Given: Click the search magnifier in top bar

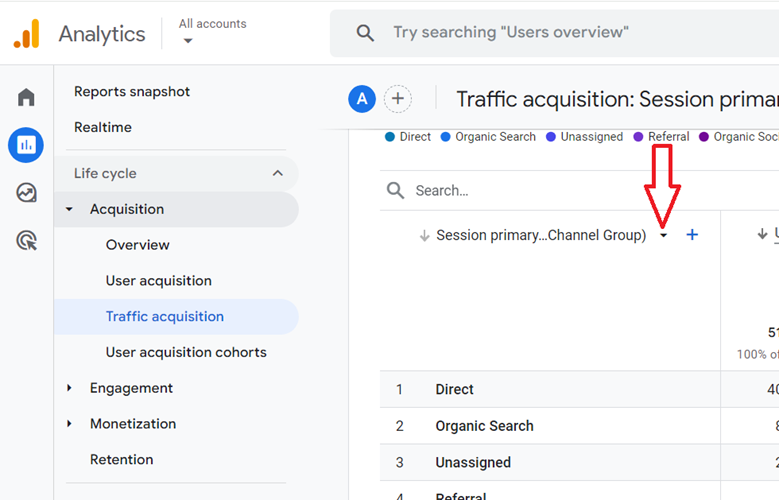Looking at the screenshot, I should tap(365, 33).
